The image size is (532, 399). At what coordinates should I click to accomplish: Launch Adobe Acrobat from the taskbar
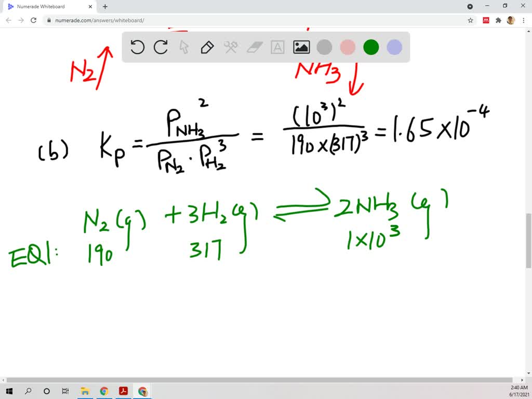pyautogui.click(x=124, y=391)
